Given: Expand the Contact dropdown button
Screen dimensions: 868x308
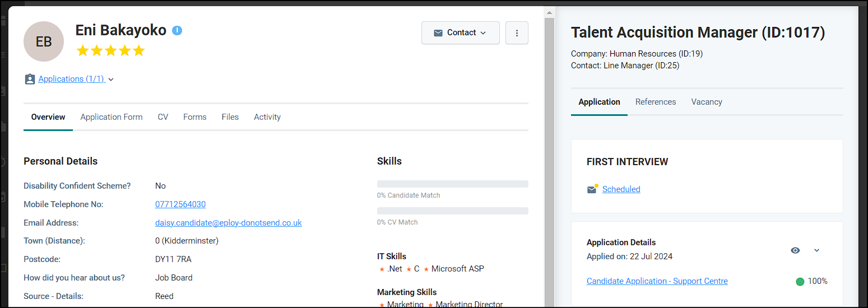Looking at the screenshot, I should tap(461, 33).
